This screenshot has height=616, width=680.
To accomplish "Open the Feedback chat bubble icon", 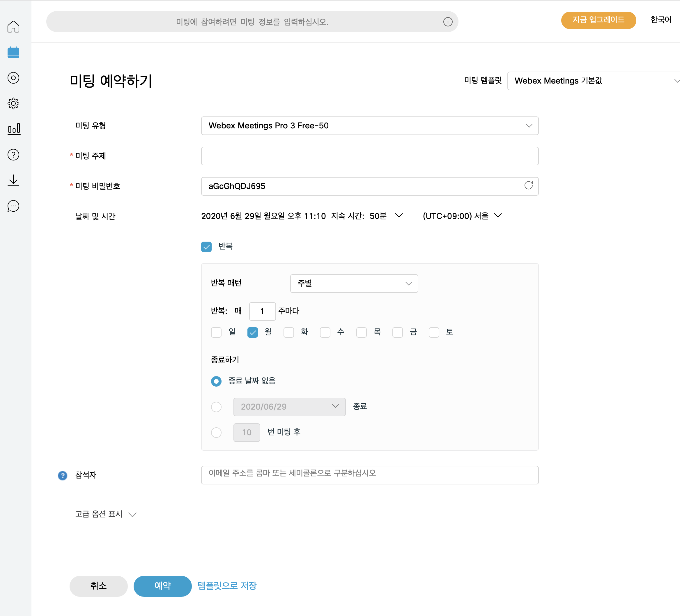I will [x=13, y=206].
